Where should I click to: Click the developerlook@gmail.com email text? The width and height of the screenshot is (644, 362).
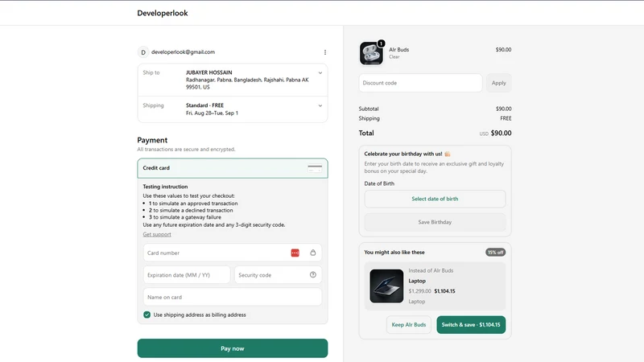pyautogui.click(x=184, y=52)
